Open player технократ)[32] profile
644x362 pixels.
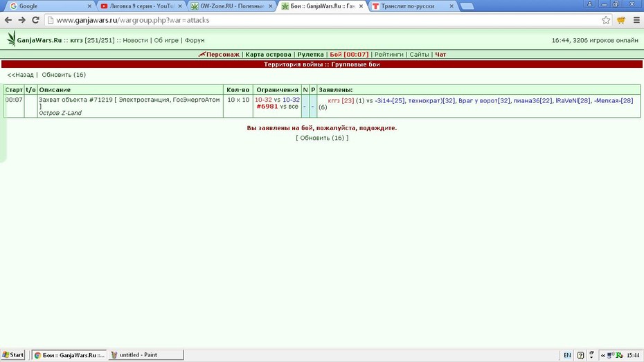pyautogui.click(x=431, y=100)
